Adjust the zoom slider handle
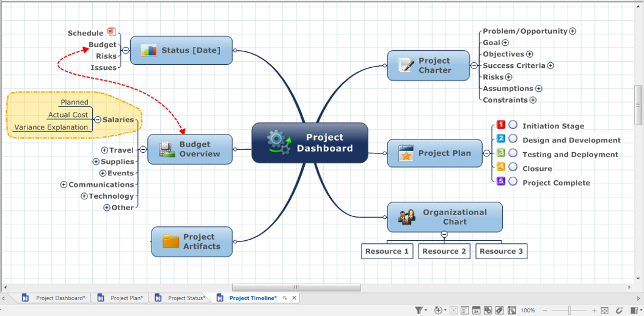This screenshot has width=644, height=316. point(569,310)
